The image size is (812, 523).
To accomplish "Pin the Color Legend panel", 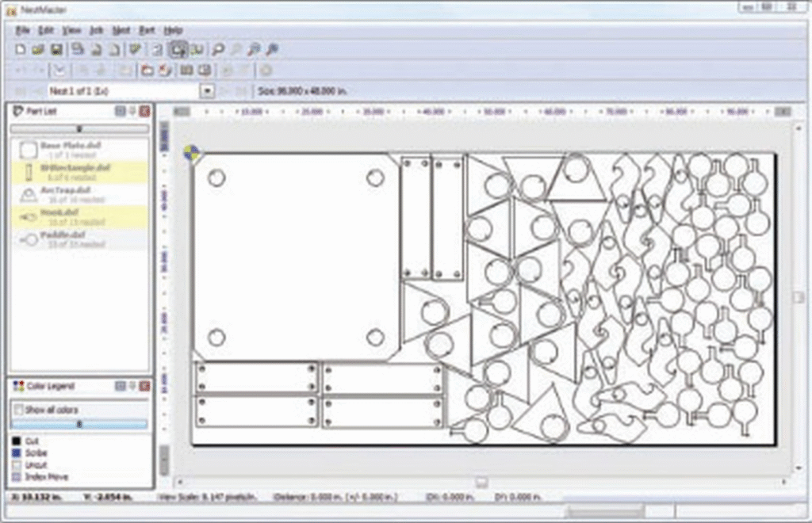I will 133,386.
